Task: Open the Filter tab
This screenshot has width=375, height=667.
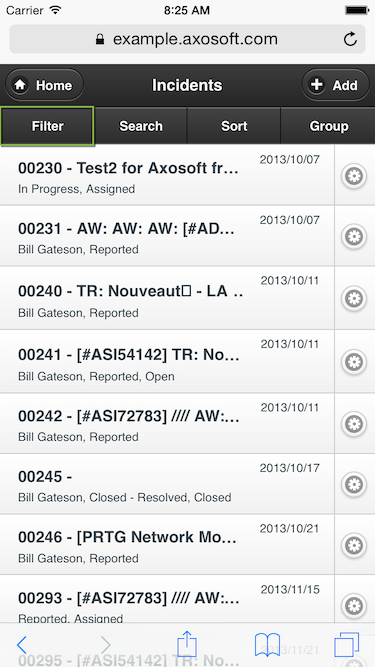Action: (x=47, y=126)
